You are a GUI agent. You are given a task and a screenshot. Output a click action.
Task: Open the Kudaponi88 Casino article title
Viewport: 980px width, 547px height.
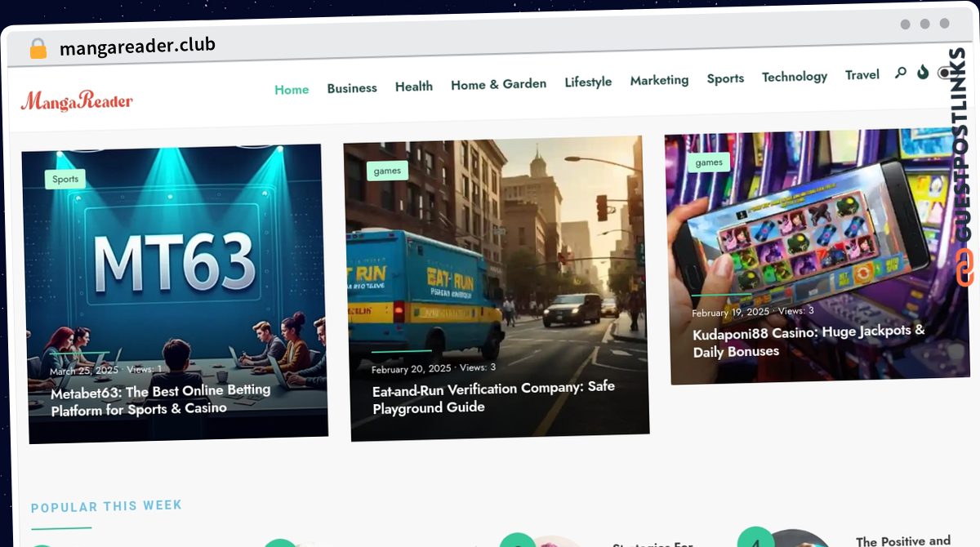coord(808,341)
